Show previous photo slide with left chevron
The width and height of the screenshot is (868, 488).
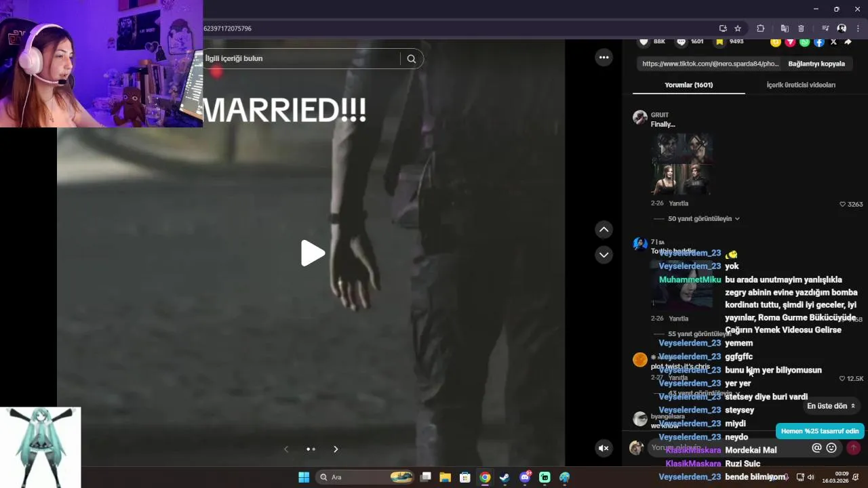[x=286, y=449]
